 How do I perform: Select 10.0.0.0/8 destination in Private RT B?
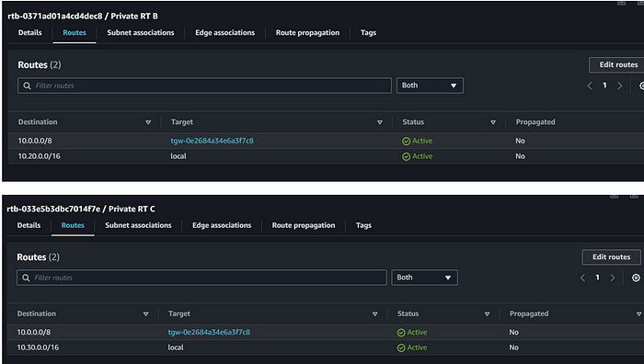point(35,141)
